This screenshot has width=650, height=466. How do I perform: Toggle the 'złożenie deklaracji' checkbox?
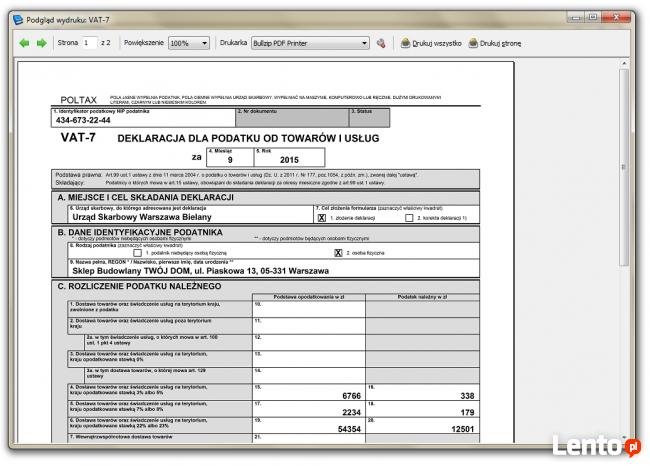pos(321,217)
